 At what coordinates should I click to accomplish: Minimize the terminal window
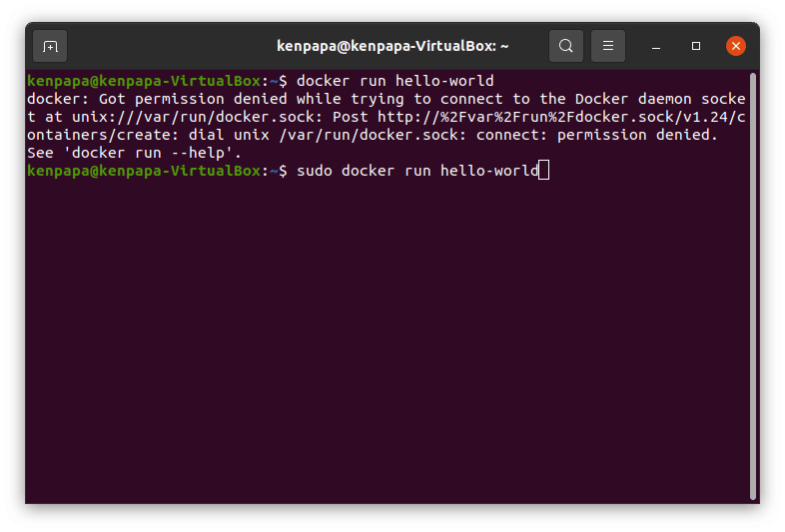click(x=656, y=47)
